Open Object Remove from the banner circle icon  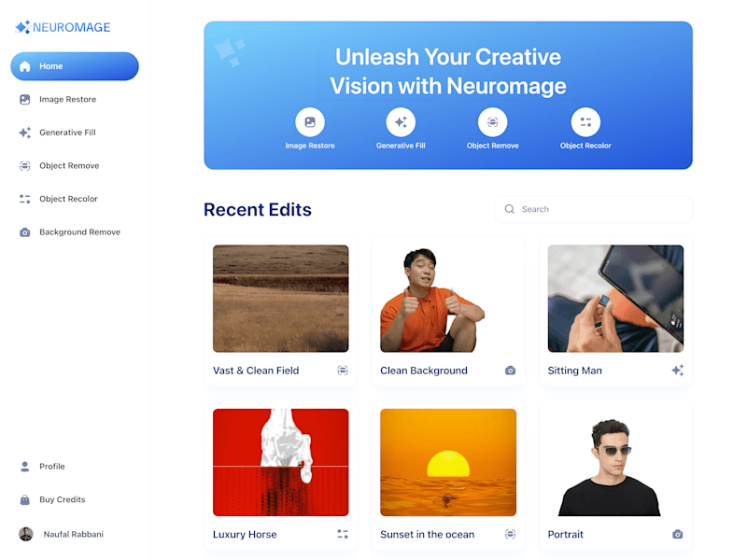pos(493,122)
